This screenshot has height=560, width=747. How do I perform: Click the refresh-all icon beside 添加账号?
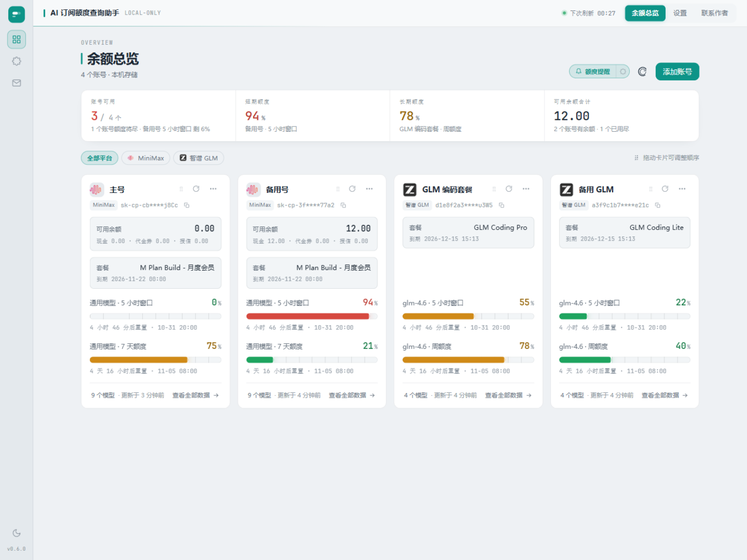point(642,72)
